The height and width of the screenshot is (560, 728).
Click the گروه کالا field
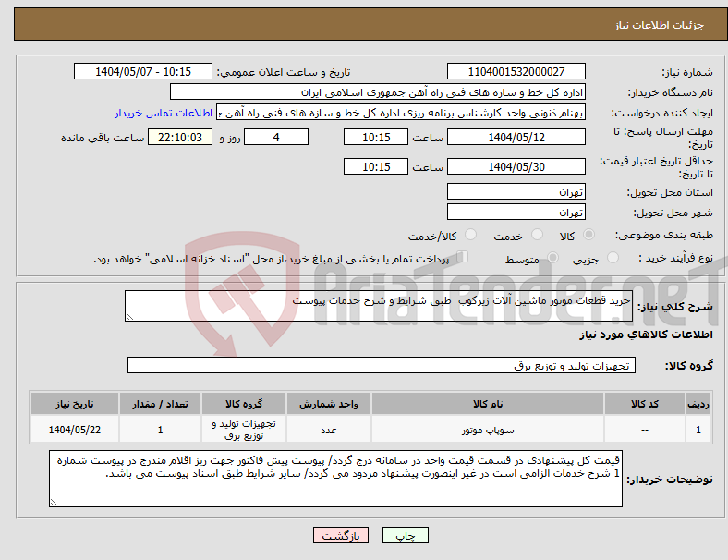tap(382, 365)
